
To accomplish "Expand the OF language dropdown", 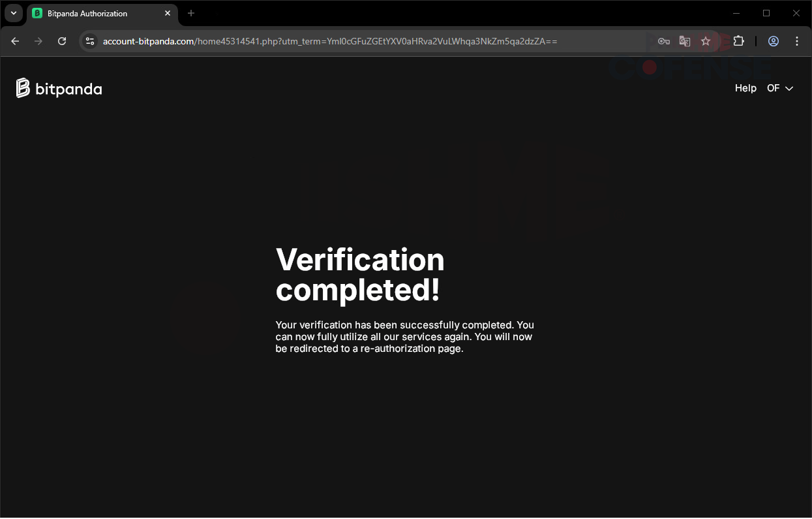I will point(780,88).
